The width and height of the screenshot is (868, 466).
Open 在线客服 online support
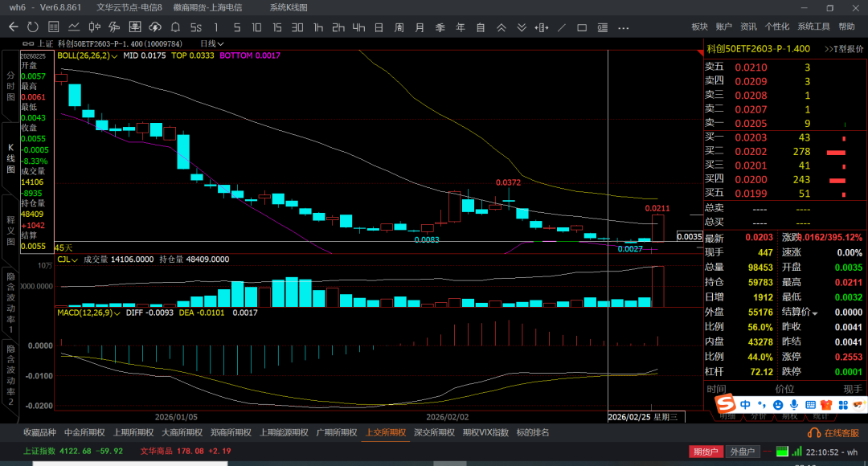[837, 432]
